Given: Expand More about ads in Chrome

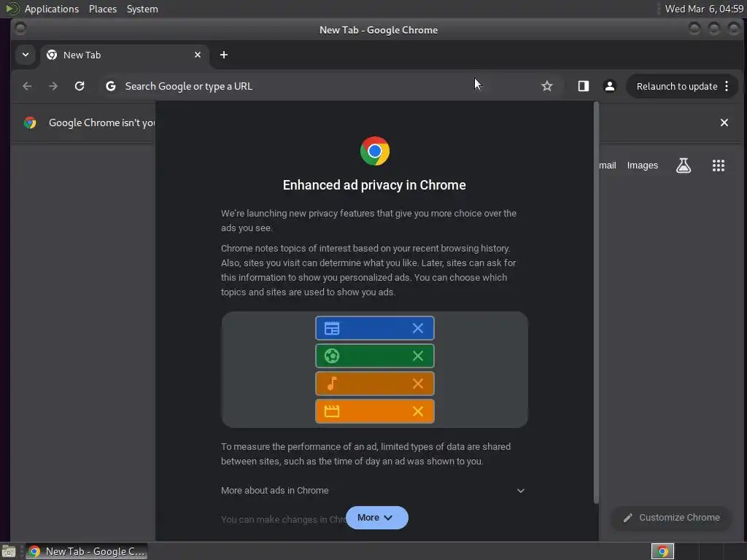Looking at the screenshot, I should (x=374, y=491).
